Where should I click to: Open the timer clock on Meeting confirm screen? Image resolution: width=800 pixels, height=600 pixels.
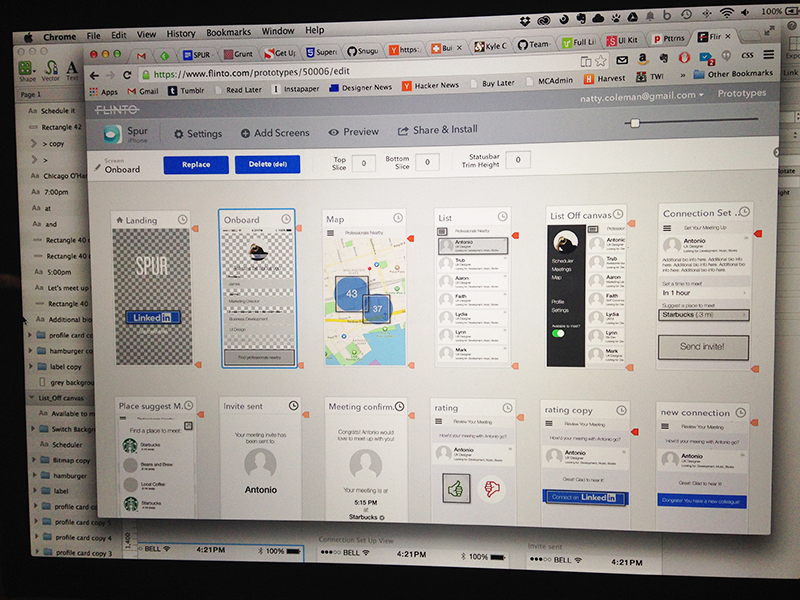(x=399, y=406)
